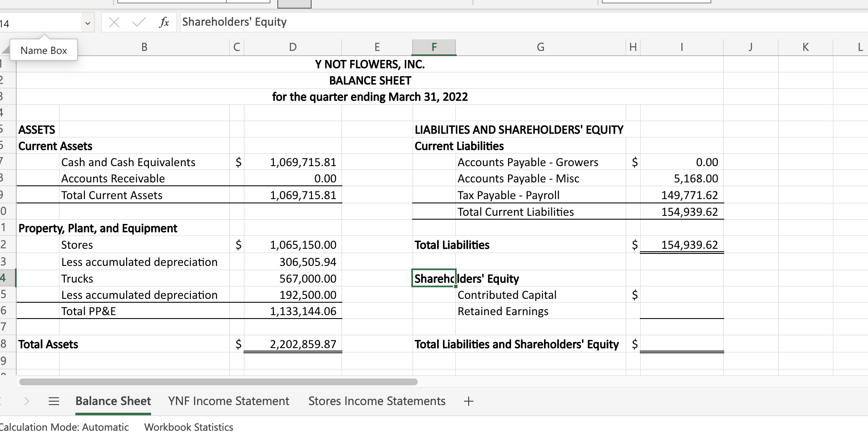This screenshot has width=868, height=435.
Task: Open the Name Box dropdown arrow
Action: coord(87,22)
